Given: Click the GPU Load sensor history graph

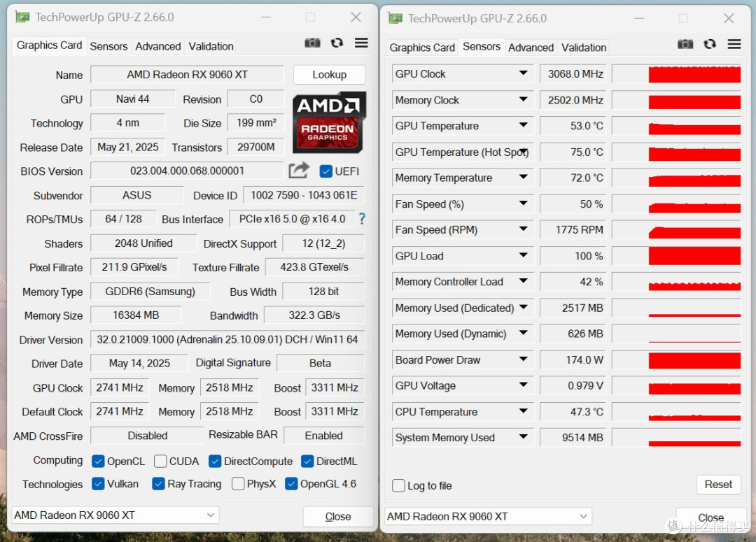Looking at the screenshot, I should coord(676,256).
